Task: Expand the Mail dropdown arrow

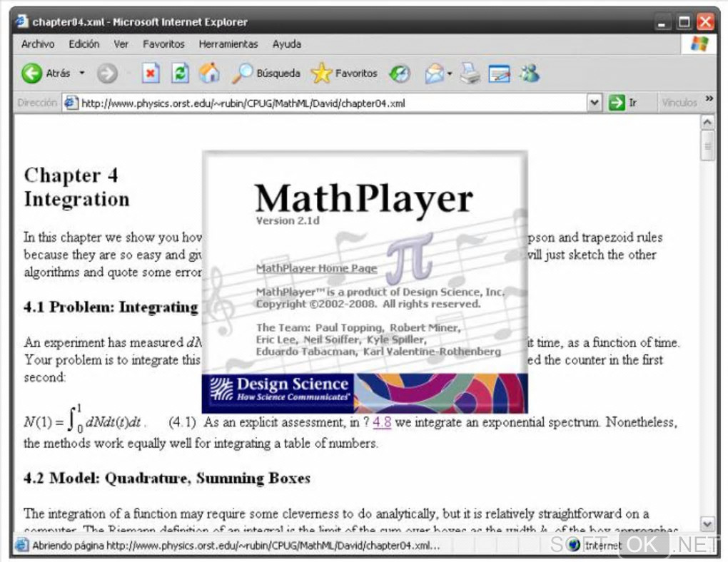Action: pyautogui.click(x=450, y=73)
